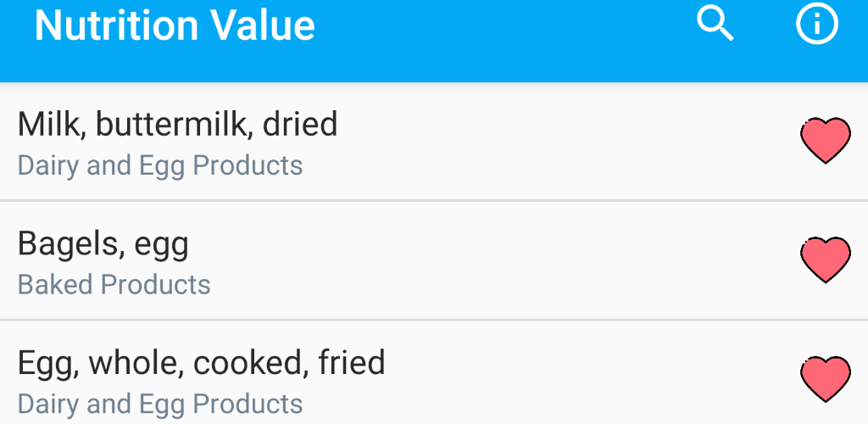Open the info icon in header

(817, 23)
